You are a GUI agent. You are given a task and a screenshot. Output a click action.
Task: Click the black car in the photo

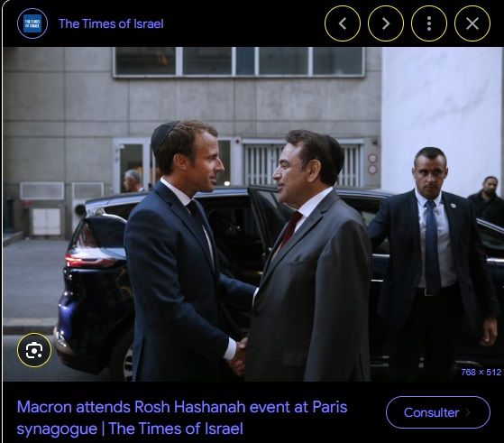pyautogui.click(x=96, y=283)
